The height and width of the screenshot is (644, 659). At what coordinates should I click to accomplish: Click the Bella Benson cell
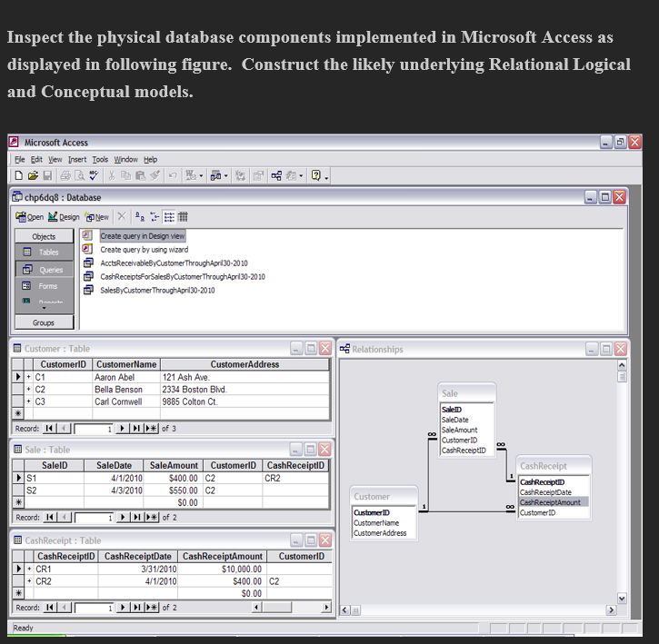point(126,389)
